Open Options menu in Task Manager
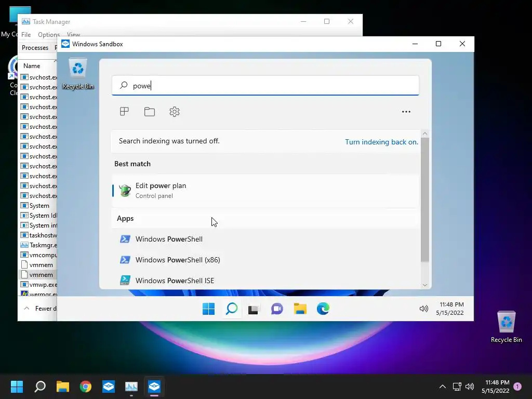Image resolution: width=532 pixels, height=399 pixels. [x=49, y=35]
